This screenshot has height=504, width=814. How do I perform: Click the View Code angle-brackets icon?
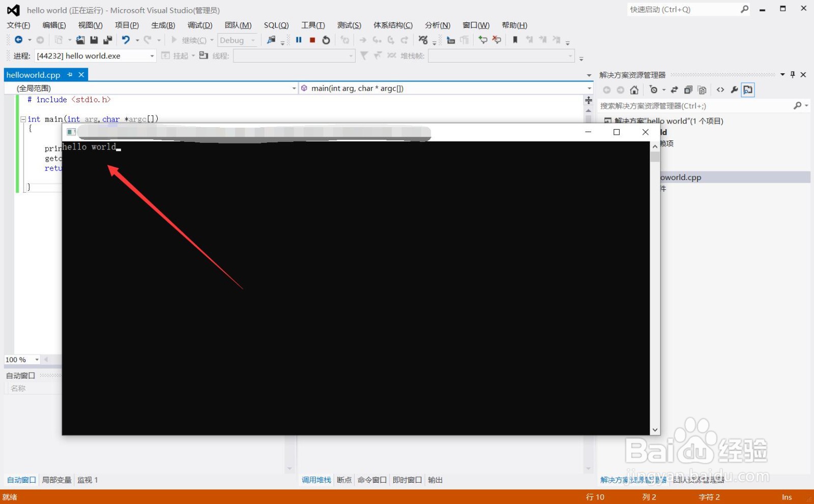coord(720,90)
